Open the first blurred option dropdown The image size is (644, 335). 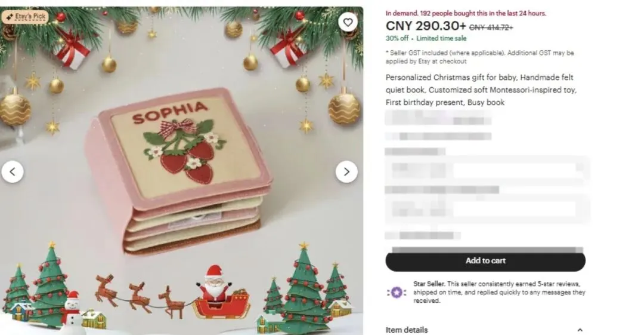tap(487, 170)
